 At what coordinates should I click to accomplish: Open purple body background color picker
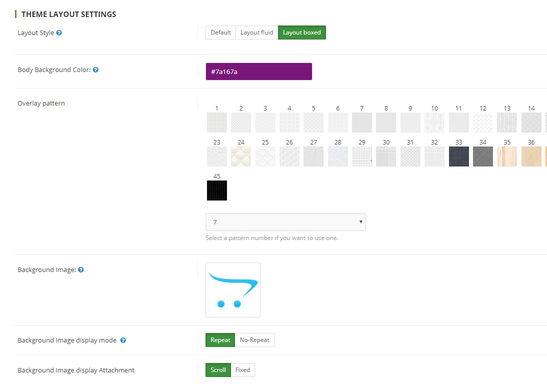[x=259, y=71]
